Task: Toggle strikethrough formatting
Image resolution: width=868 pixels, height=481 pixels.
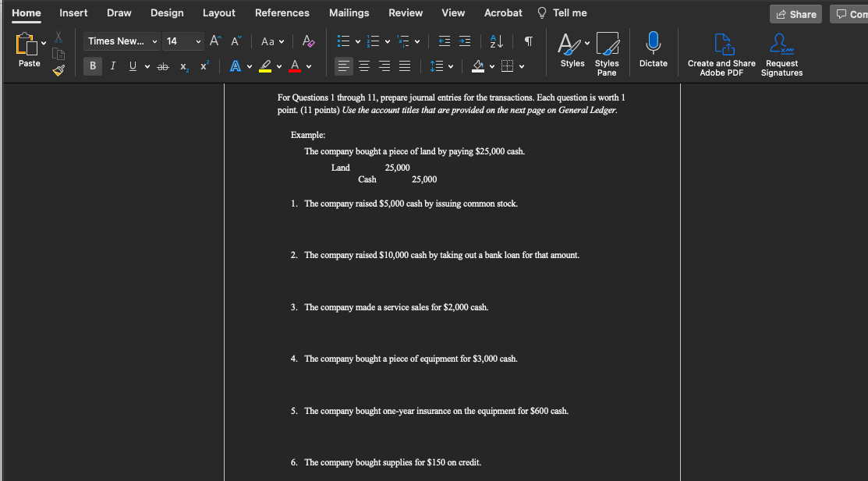Action: [x=162, y=65]
